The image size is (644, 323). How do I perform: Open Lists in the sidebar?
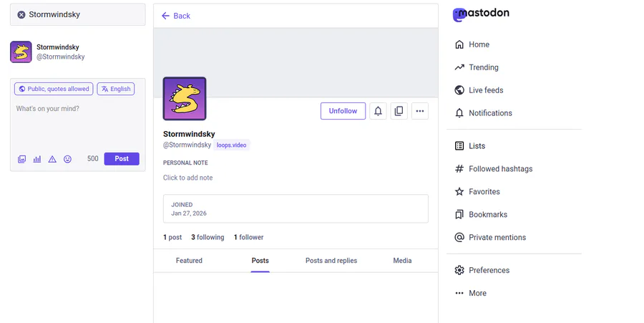coord(470,146)
